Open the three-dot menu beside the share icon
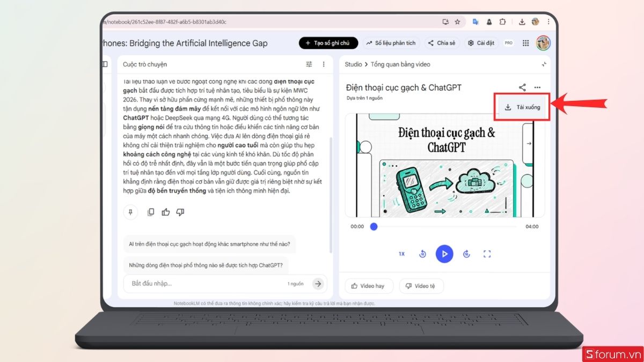Screen dimensions: 644x362 tap(537, 87)
